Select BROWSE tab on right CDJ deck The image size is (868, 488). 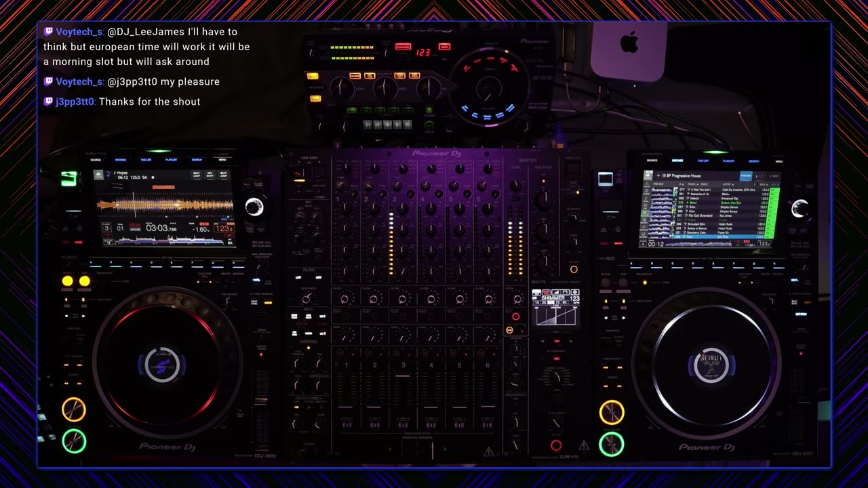677,161
